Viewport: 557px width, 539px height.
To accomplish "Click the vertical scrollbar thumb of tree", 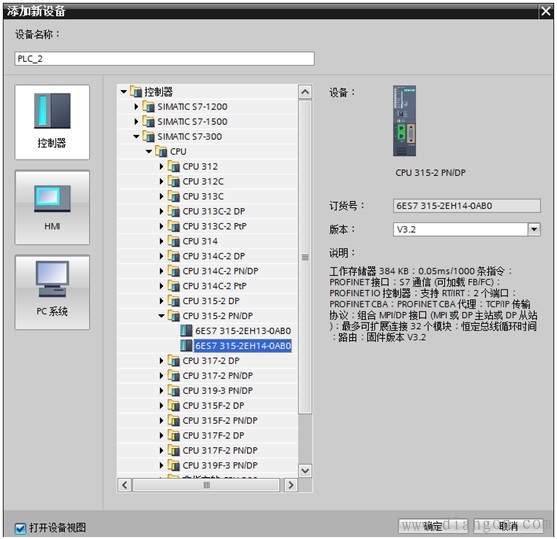I will pos(305,257).
